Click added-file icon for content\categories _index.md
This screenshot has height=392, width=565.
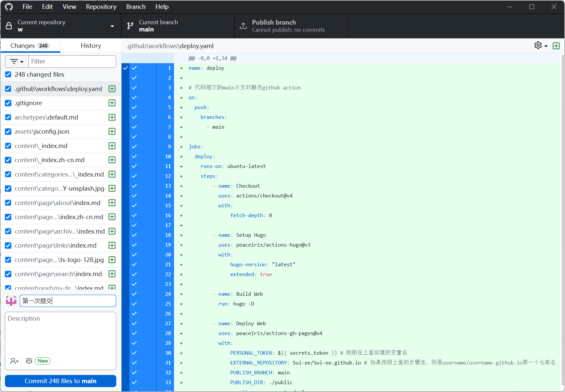point(112,174)
